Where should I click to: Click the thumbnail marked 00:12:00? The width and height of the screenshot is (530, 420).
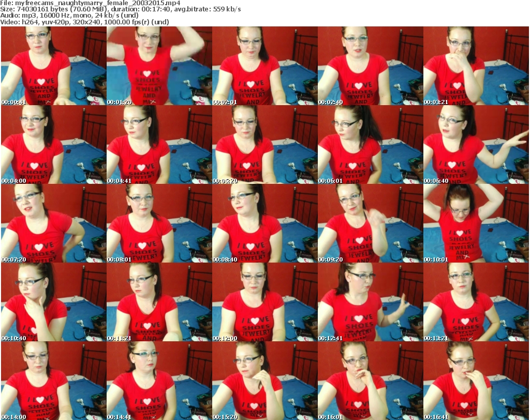(265, 302)
